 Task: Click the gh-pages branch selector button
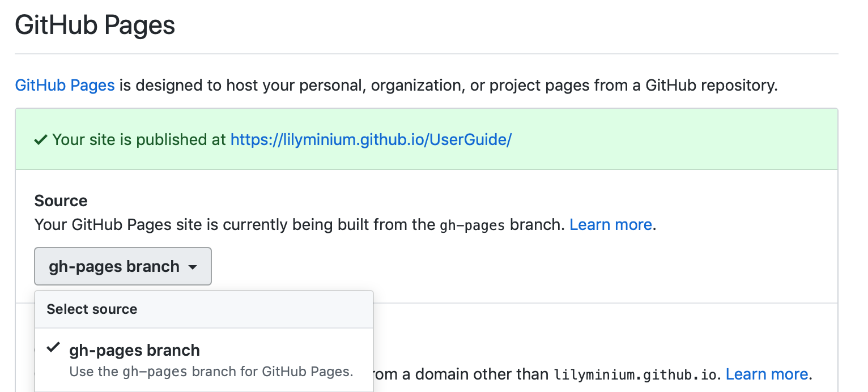[122, 266]
